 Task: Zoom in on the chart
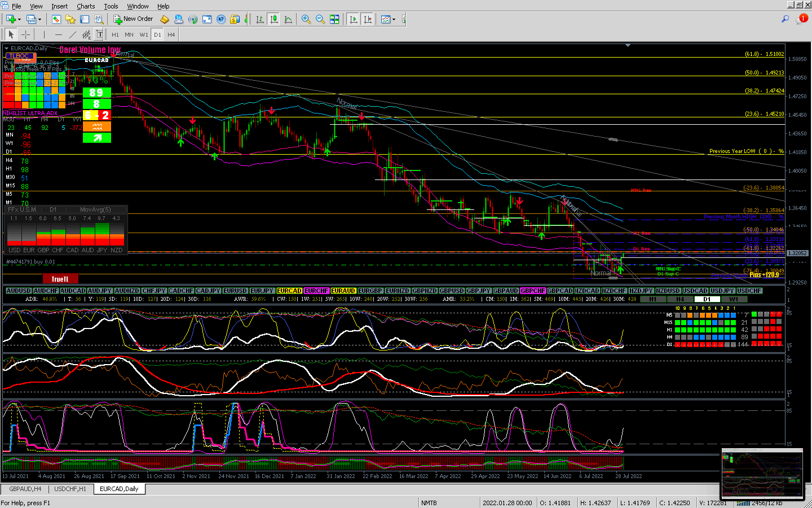point(306,19)
